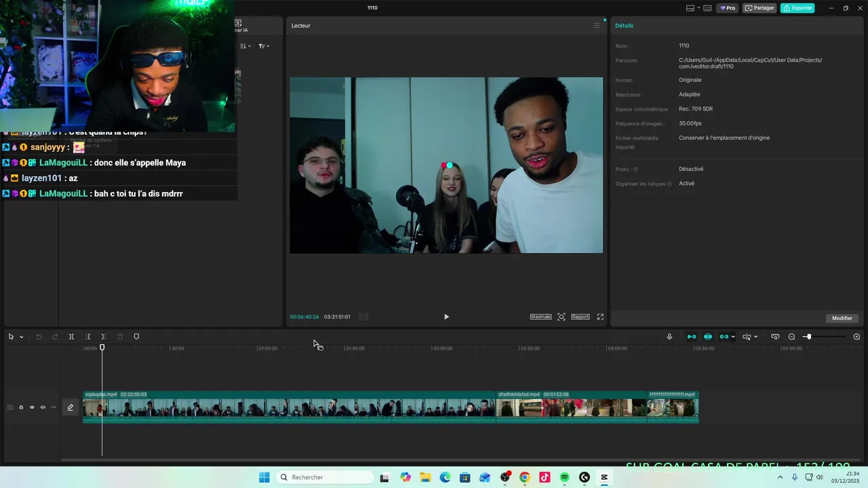Click the trash delete icon in timeline toolbar
The image size is (868, 488).
(120, 337)
